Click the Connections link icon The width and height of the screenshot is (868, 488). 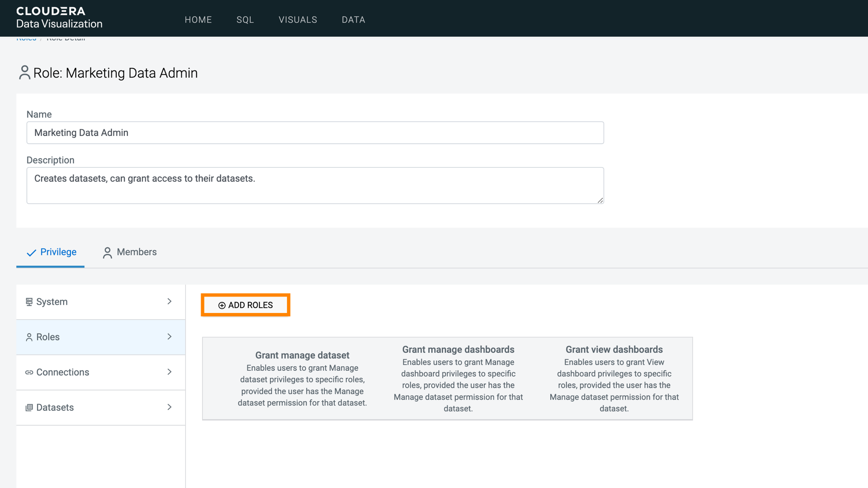(x=29, y=372)
